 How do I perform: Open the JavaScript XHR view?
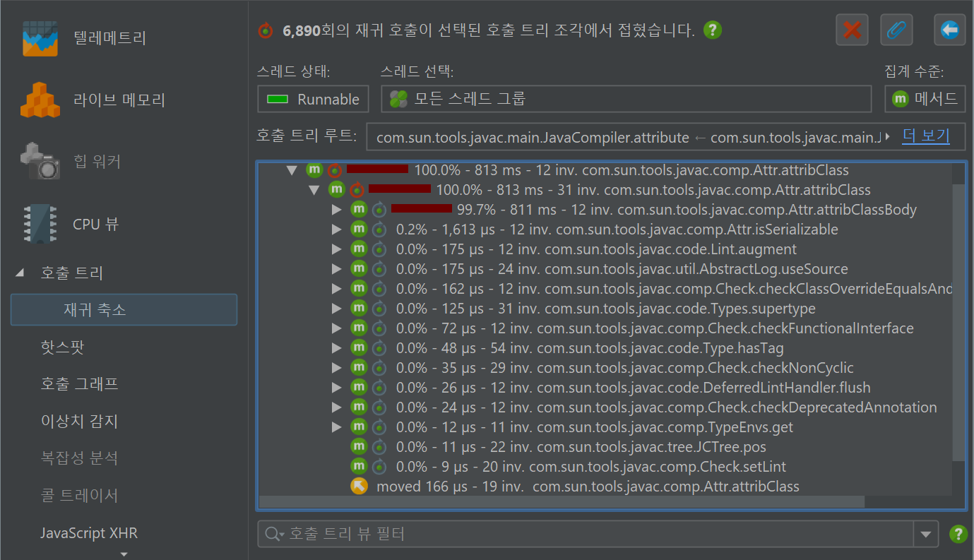pyautogui.click(x=89, y=533)
